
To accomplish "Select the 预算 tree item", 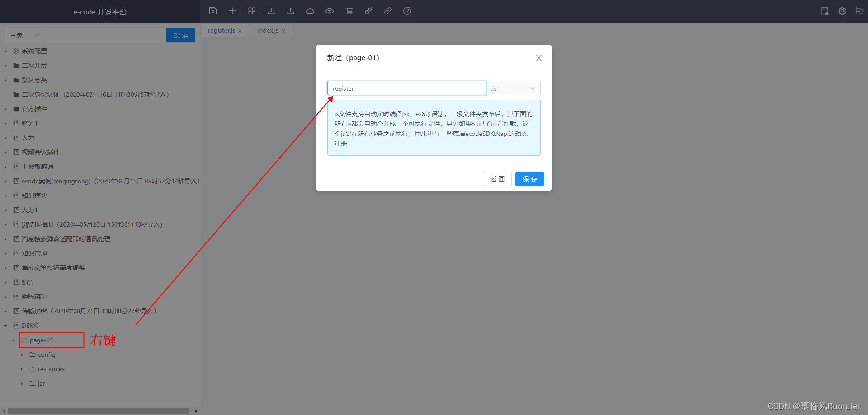I will (28, 282).
